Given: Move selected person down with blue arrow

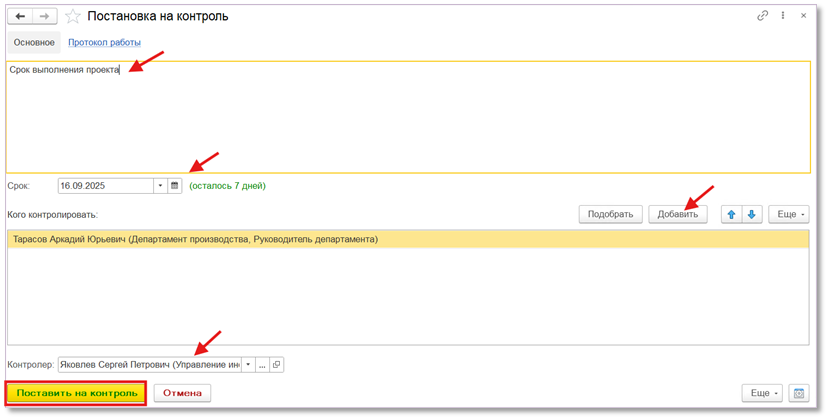Looking at the screenshot, I should tap(751, 214).
